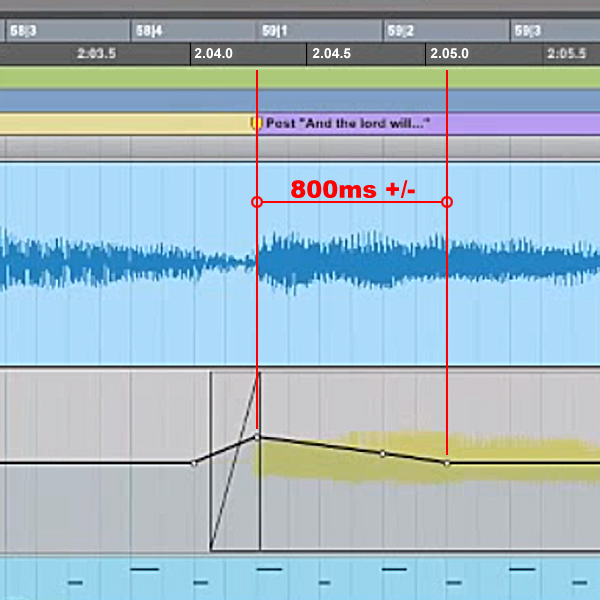
Task: Select the "Post 'And the lord will...'" marker label
Action: point(347,124)
